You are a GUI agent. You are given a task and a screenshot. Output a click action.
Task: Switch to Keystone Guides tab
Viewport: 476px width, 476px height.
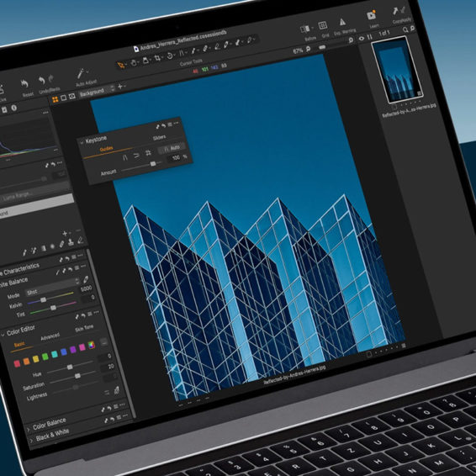coord(106,149)
